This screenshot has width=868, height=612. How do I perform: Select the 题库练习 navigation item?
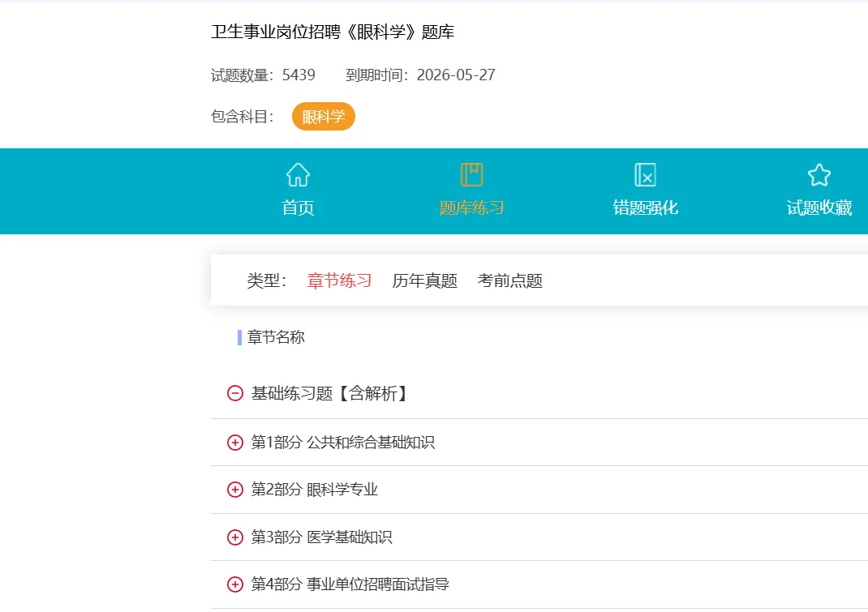(471, 208)
